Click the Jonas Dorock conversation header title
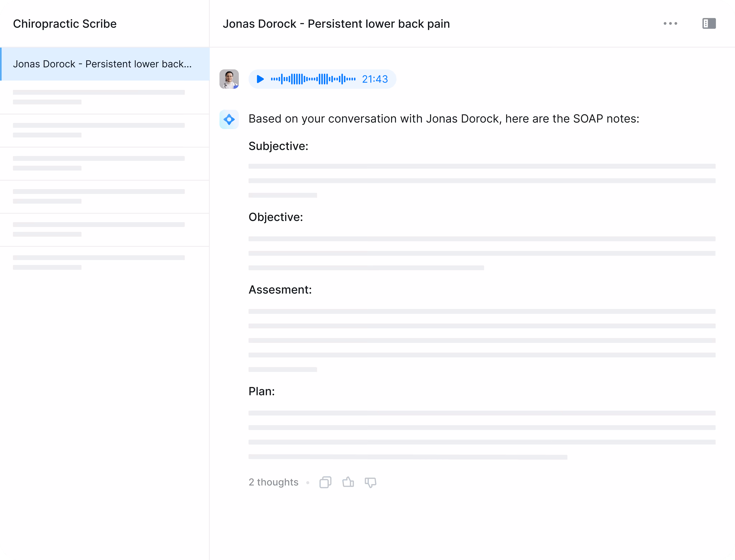The height and width of the screenshot is (560, 735). [x=336, y=24]
